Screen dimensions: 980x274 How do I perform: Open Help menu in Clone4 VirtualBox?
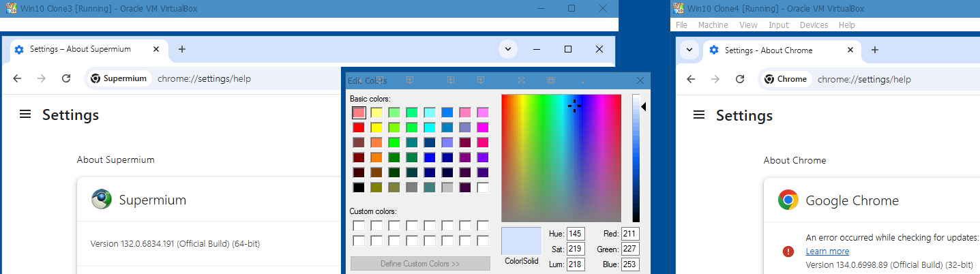(x=846, y=25)
